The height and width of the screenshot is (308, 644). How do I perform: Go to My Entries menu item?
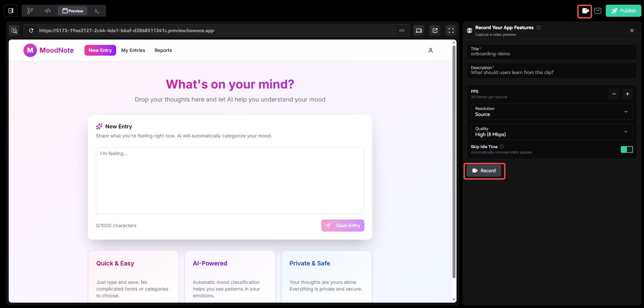(x=133, y=50)
